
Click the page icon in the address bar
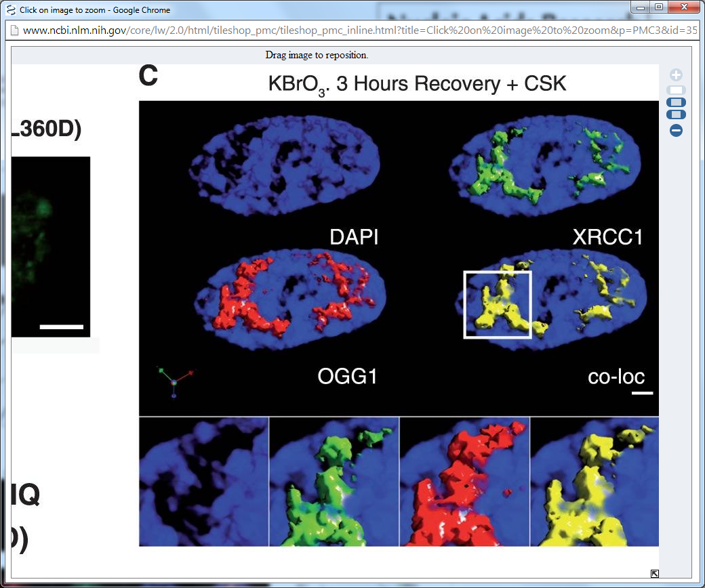coord(13,30)
